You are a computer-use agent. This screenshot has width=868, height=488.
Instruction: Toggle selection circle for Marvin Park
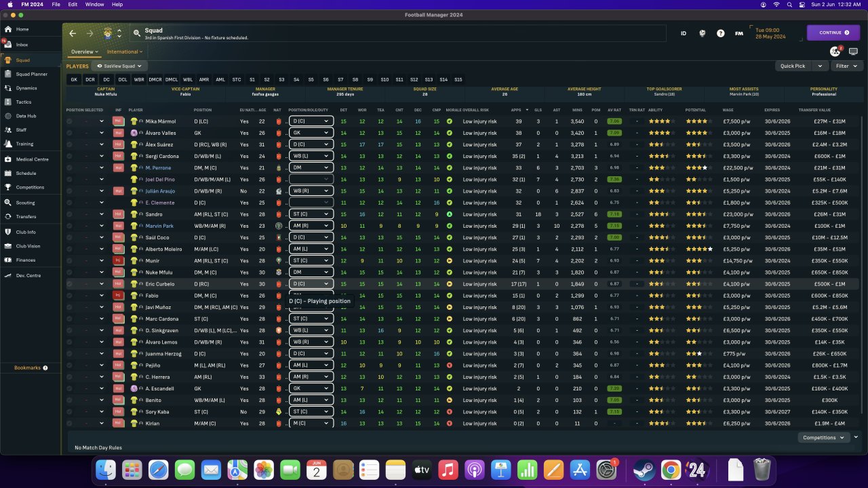click(x=69, y=226)
